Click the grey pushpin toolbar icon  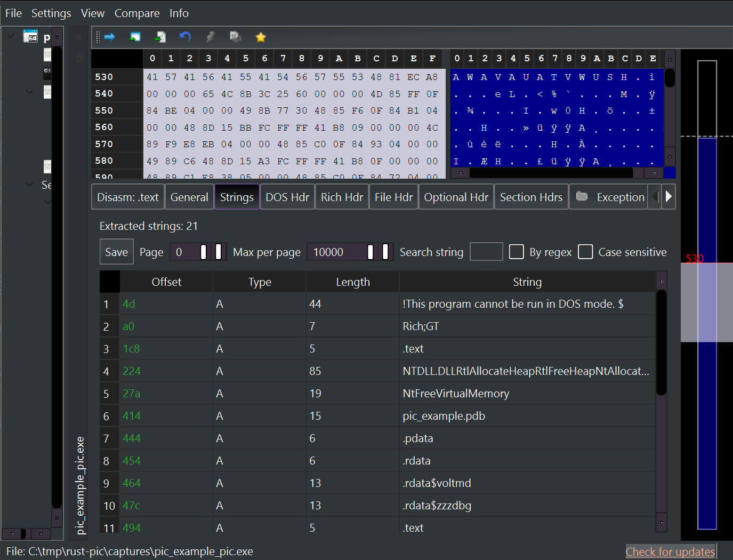211,37
